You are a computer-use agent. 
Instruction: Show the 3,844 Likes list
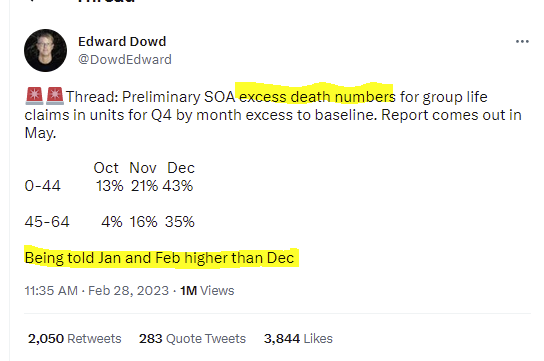point(298,338)
